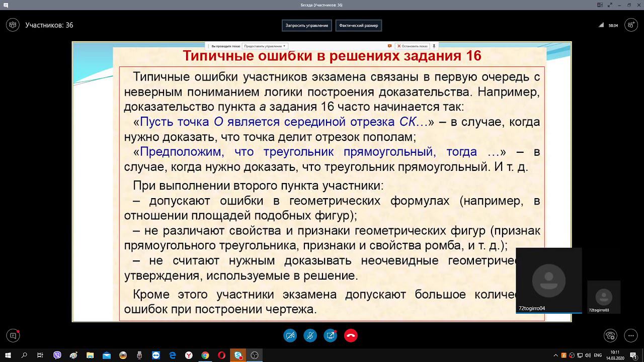Open Task View in the taskbar
Image resolution: width=644 pixels, height=362 pixels.
pyautogui.click(x=40, y=355)
